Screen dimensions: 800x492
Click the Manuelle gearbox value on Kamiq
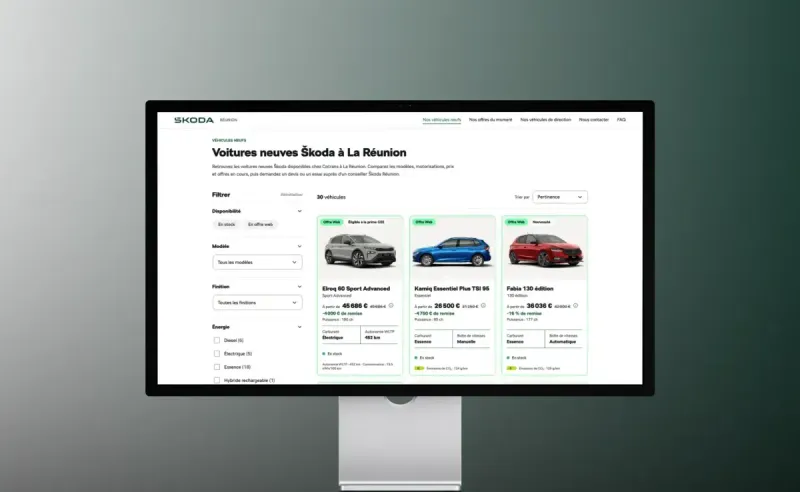pos(466,342)
